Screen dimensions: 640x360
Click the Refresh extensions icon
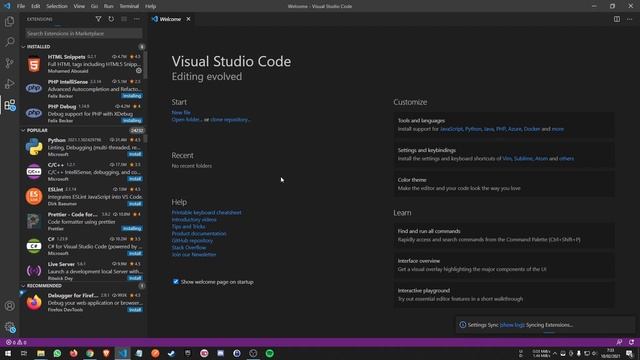[x=111, y=19]
